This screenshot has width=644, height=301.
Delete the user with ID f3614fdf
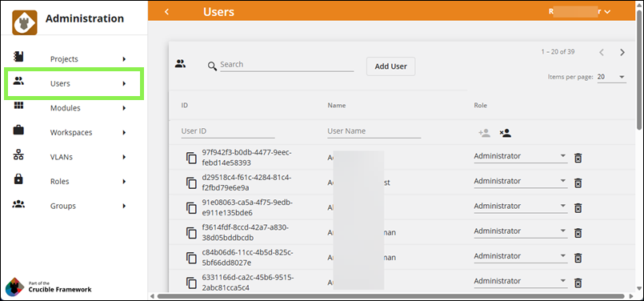578,233
